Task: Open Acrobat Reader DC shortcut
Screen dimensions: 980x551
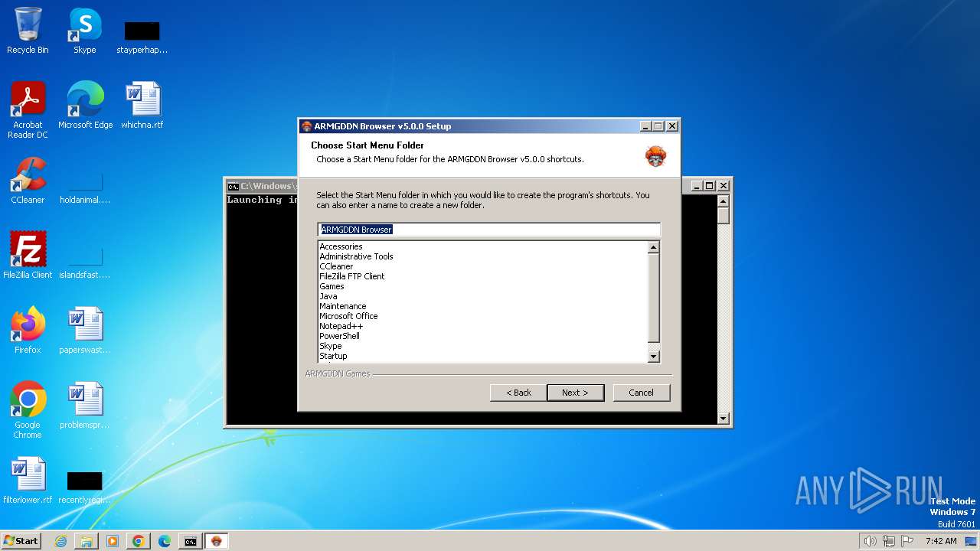Action: 28,109
